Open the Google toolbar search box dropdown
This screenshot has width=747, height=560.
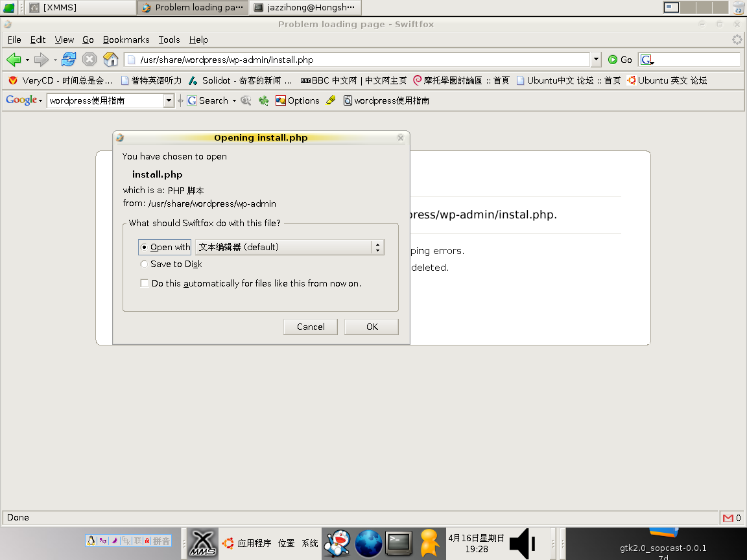(169, 100)
